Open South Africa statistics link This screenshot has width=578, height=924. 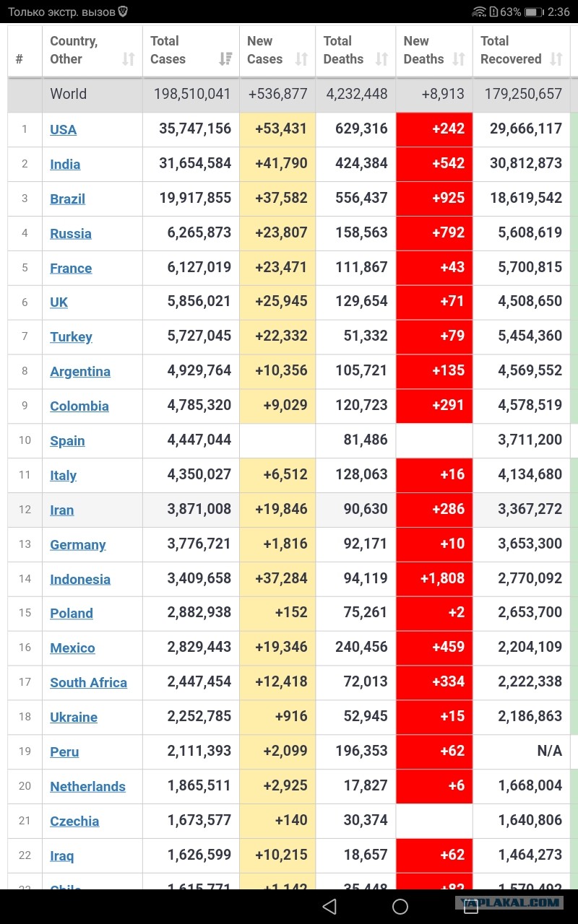(88, 682)
